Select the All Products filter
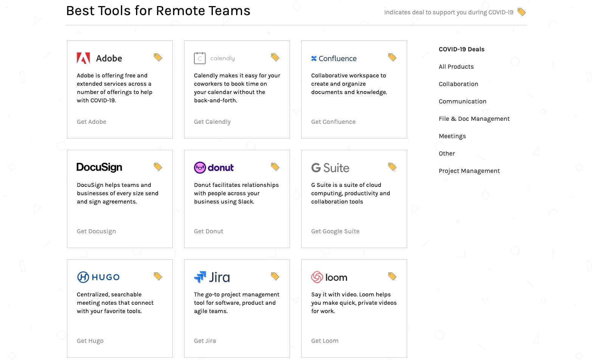The image size is (592, 364). coord(456,66)
